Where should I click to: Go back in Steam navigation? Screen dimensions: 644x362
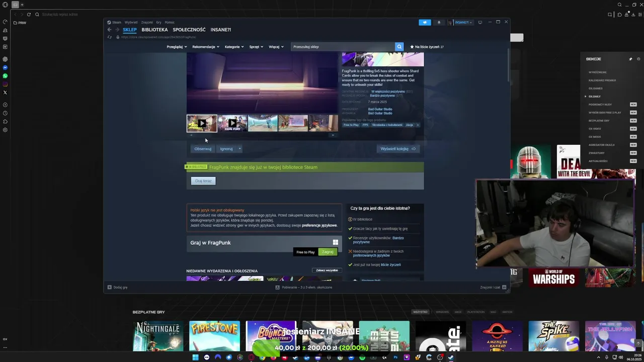(109, 30)
